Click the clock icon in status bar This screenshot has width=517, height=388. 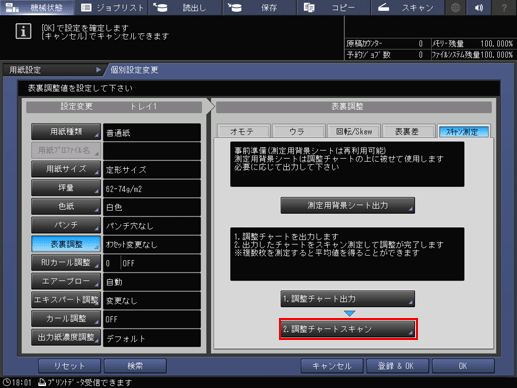6,382
